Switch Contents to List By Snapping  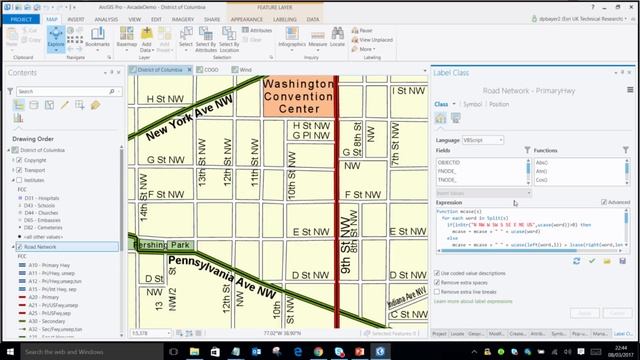[80, 105]
